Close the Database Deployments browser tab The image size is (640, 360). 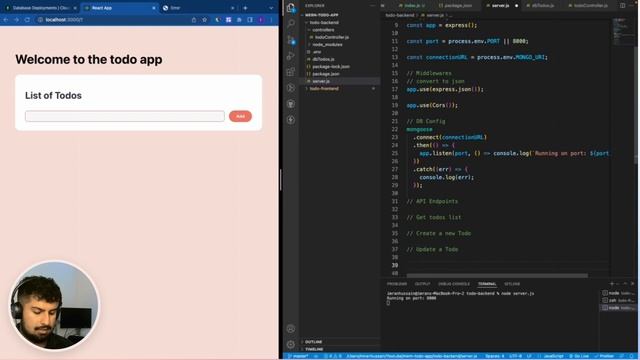75,8
